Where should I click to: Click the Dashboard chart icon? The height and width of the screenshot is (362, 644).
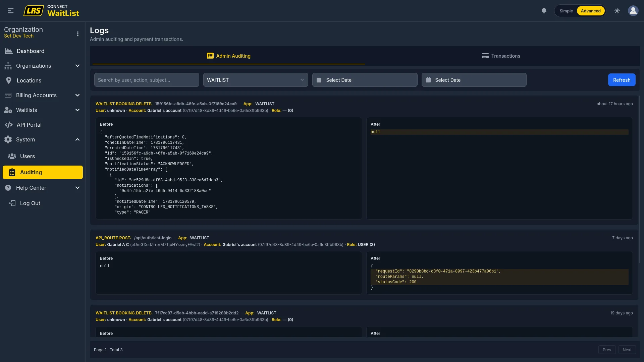[8, 51]
